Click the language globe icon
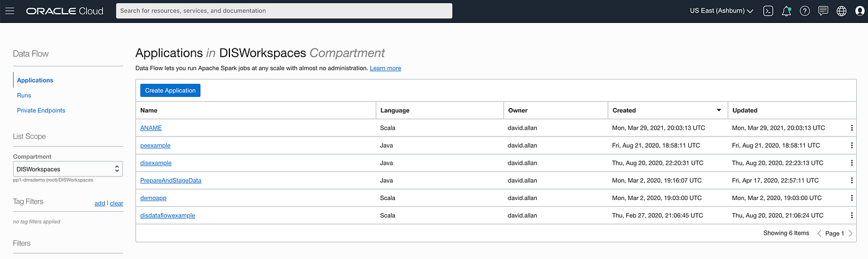The height and width of the screenshot is (259, 868). (x=841, y=11)
